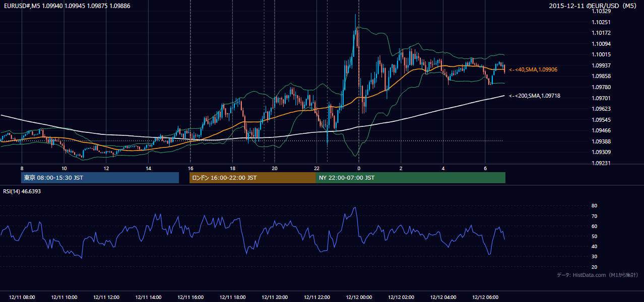Click price axis label 1.09858

(602, 76)
